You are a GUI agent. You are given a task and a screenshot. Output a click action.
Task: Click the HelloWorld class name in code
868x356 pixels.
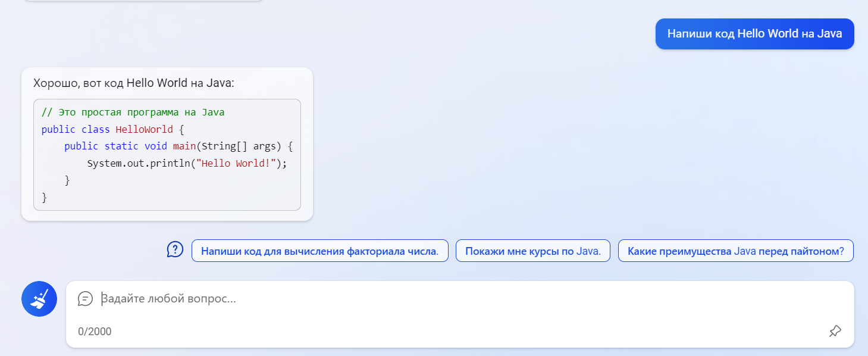144,129
